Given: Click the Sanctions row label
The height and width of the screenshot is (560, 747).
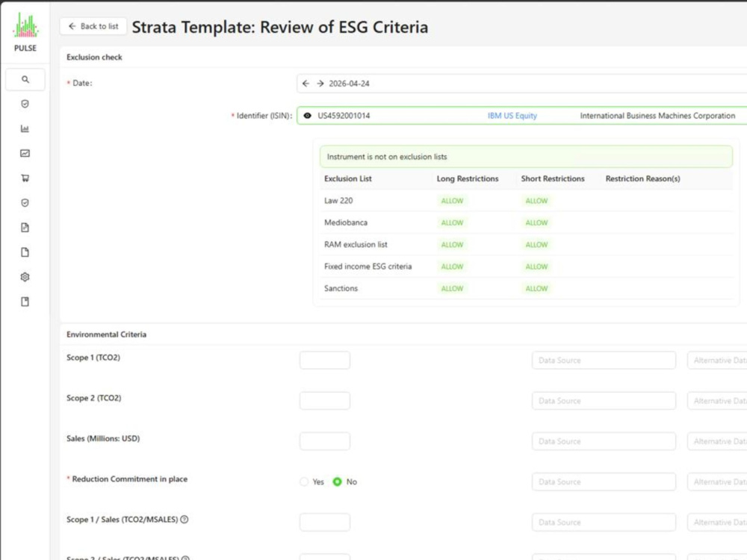Looking at the screenshot, I should coord(341,288).
